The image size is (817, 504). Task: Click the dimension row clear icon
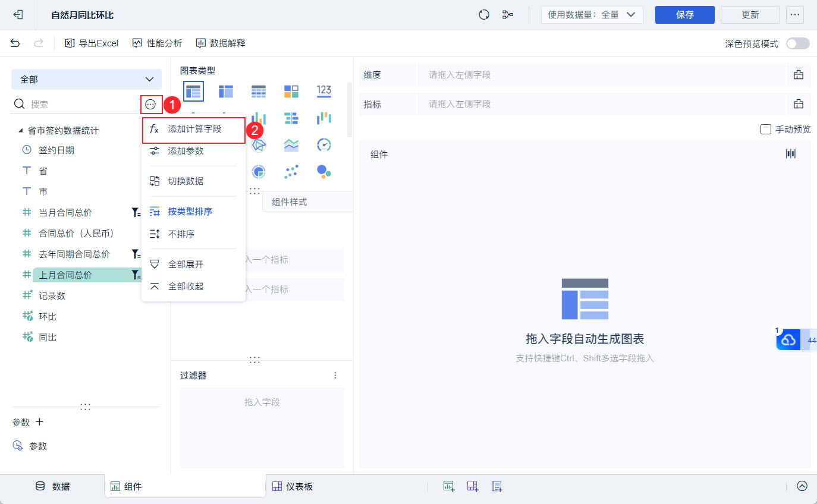tap(798, 75)
